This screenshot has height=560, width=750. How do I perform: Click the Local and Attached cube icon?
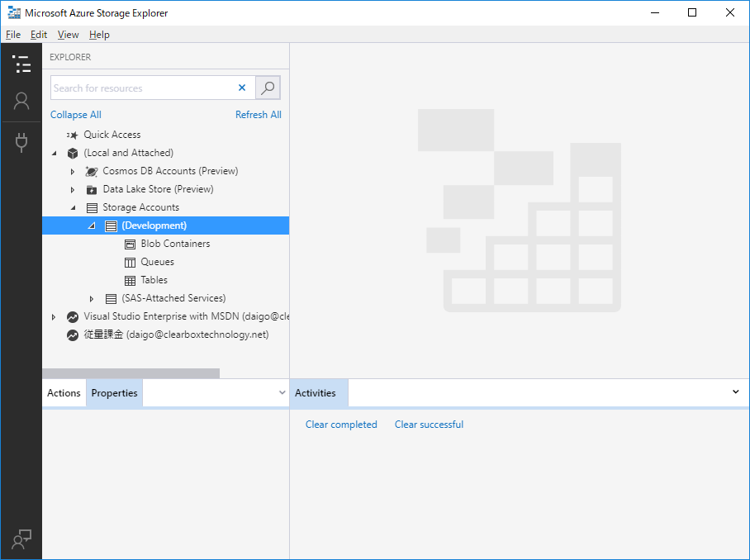[x=72, y=153]
